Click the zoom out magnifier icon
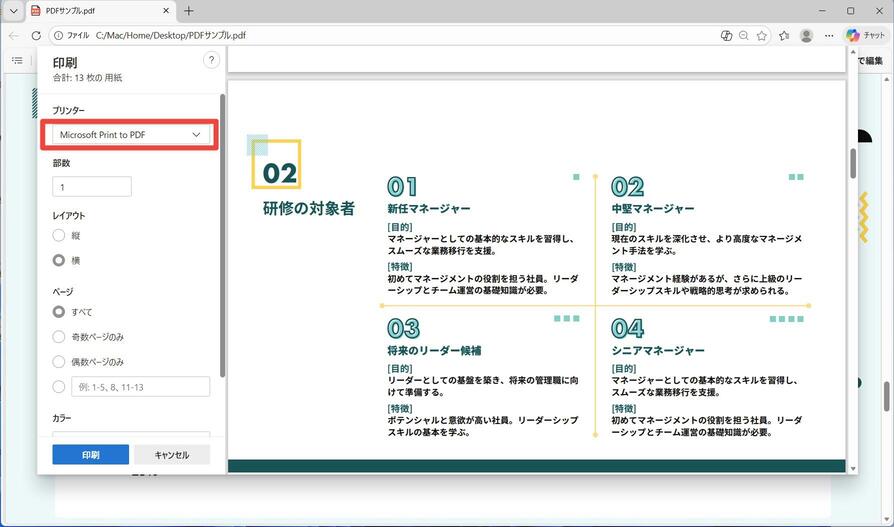 click(x=743, y=35)
